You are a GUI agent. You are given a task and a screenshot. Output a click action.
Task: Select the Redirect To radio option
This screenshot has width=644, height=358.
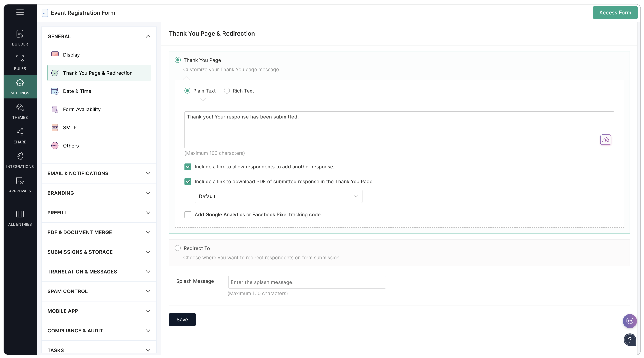(178, 248)
